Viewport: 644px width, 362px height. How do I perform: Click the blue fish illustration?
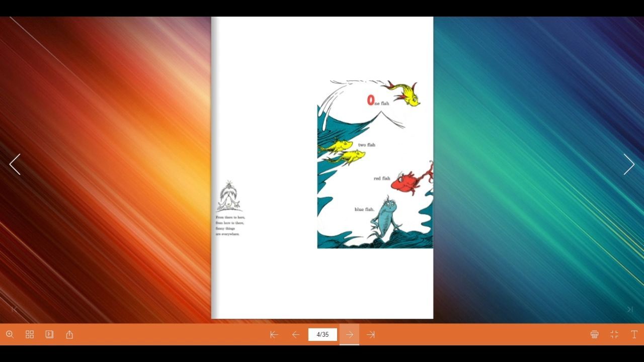(x=387, y=220)
